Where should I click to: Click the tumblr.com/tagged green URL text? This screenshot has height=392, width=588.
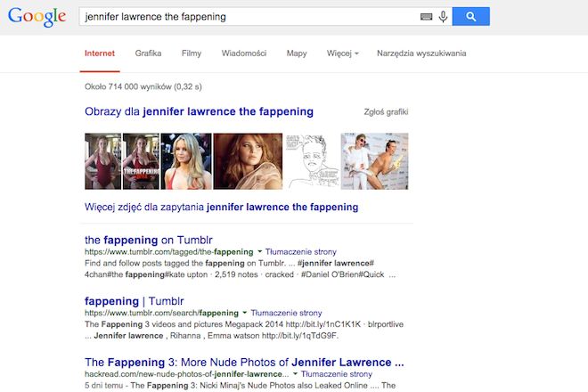click(x=169, y=252)
